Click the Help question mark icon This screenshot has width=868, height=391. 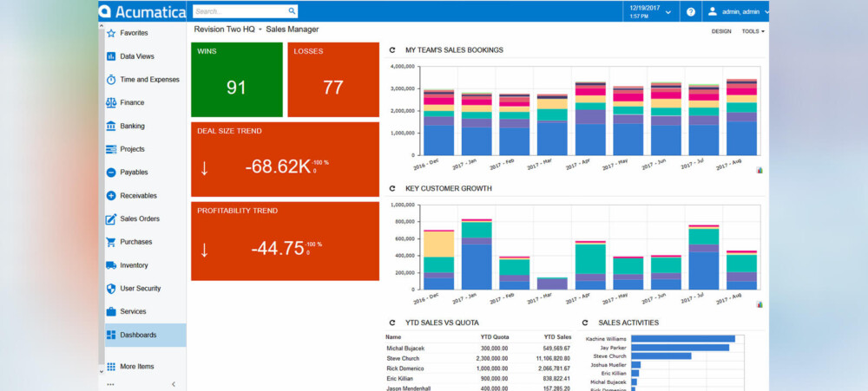(691, 12)
